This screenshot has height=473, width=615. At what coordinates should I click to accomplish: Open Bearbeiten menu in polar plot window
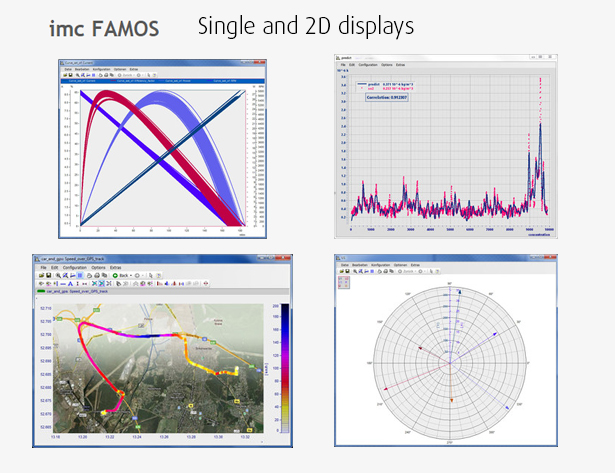tap(360, 265)
